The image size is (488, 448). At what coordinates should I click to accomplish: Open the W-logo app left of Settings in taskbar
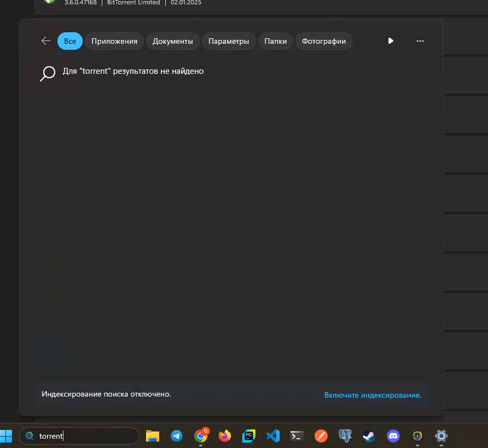417,436
